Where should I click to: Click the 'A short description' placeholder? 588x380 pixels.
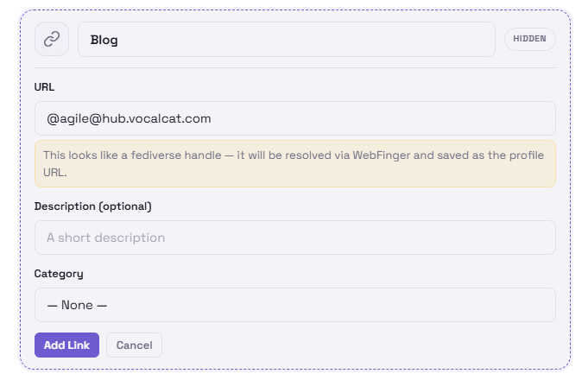106,237
